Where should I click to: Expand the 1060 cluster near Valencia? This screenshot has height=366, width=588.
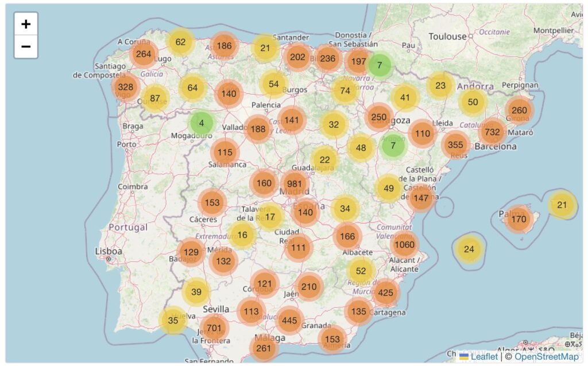(404, 245)
